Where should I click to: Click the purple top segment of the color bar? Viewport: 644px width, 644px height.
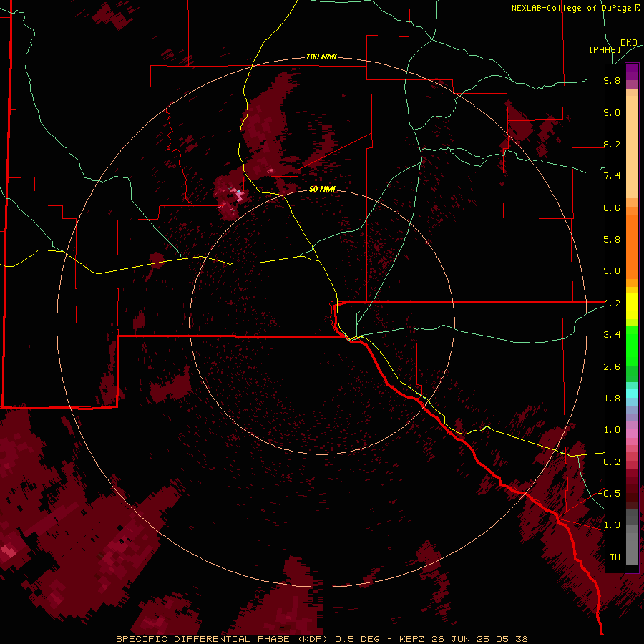pyautogui.click(x=632, y=72)
